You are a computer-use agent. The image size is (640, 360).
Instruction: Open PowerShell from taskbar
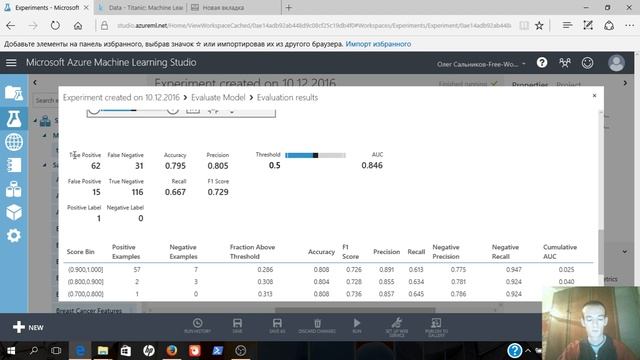point(218,351)
